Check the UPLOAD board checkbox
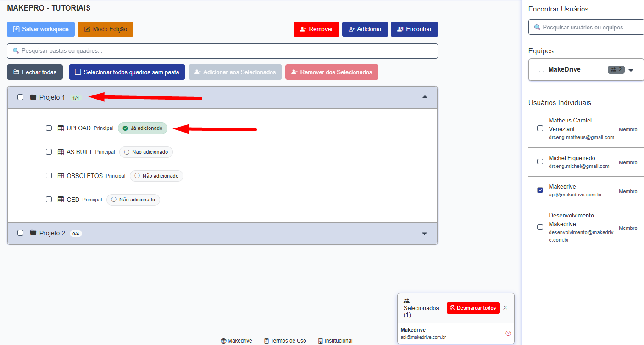Viewport: 644px width, 345px height. tap(49, 128)
